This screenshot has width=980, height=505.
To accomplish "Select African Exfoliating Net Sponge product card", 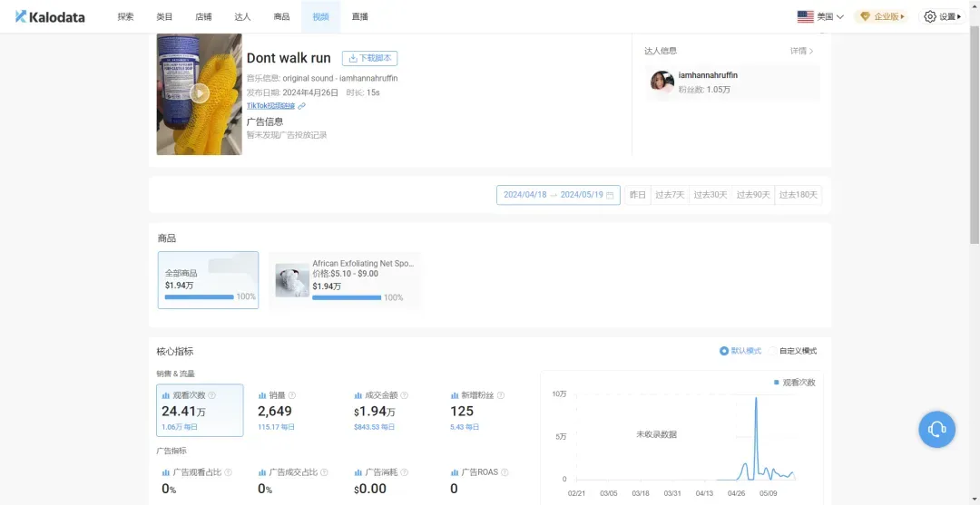I will (x=345, y=280).
